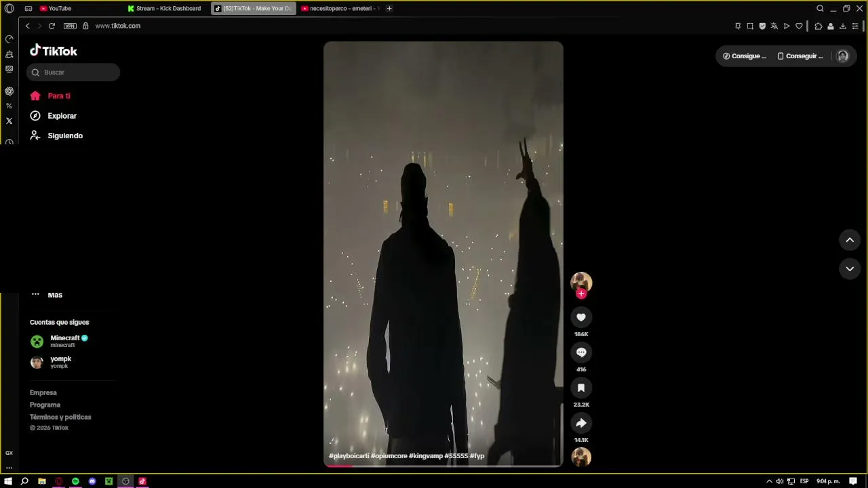Viewport: 868px width, 488px height.
Task: Click the #opiumcore hashtag
Action: pyautogui.click(x=389, y=456)
